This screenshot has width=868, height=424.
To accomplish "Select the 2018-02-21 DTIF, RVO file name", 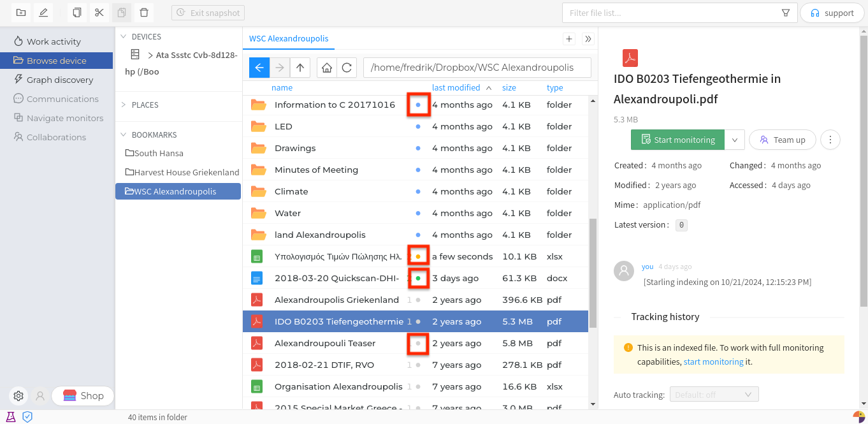I will coord(324,365).
